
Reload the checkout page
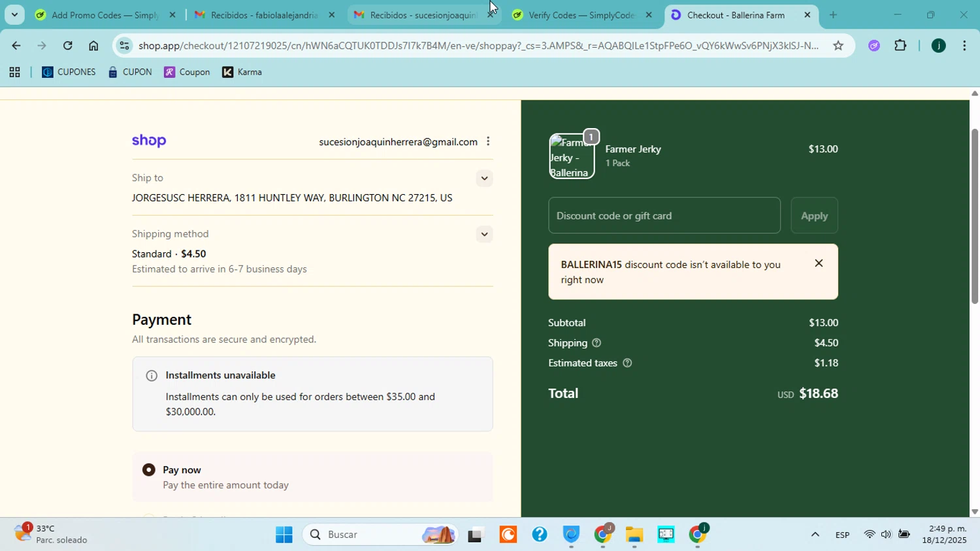click(68, 46)
